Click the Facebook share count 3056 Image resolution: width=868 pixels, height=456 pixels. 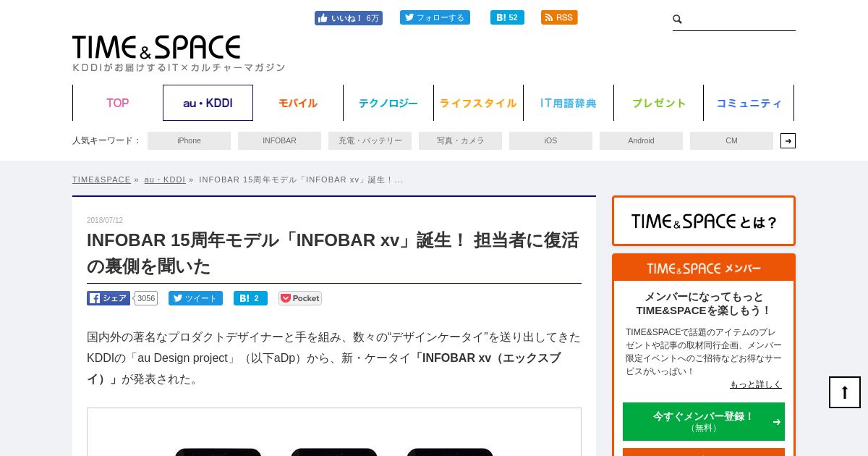point(146,298)
